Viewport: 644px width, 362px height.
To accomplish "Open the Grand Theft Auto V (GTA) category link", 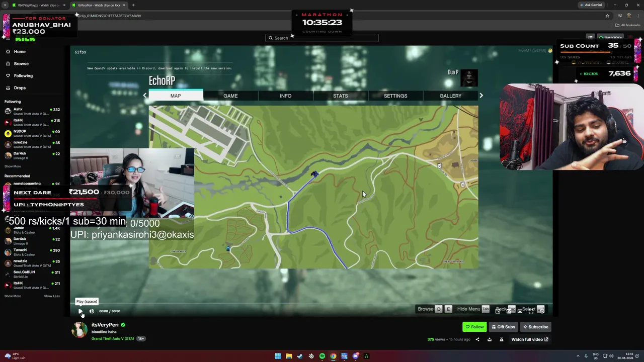I will [113, 339].
